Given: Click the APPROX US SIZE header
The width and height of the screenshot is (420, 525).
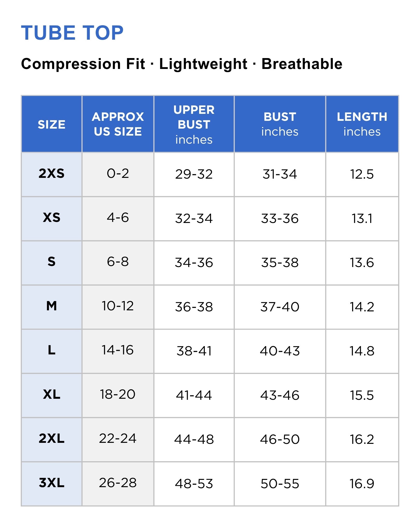Looking at the screenshot, I should pyautogui.click(x=118, y=124).
